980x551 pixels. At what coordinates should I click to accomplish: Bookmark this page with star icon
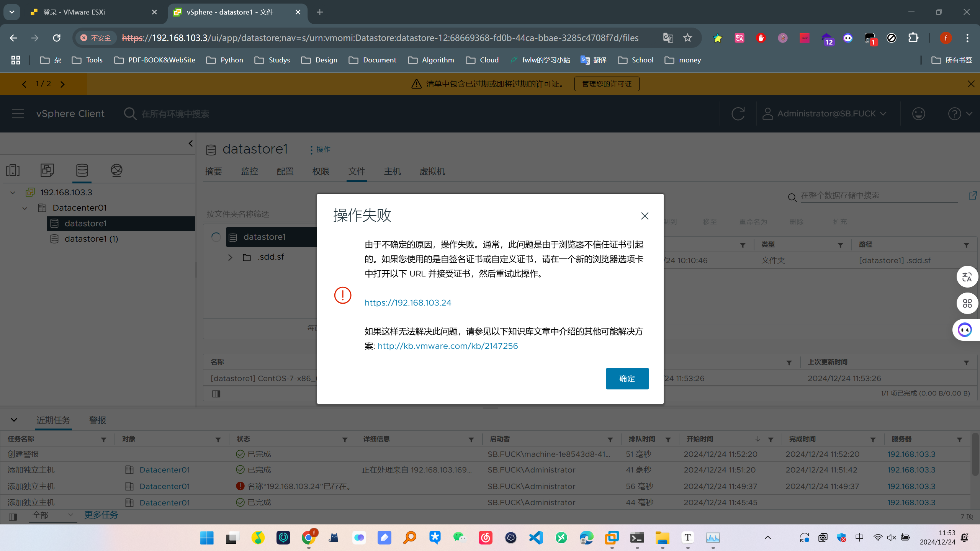coord(687,38)
